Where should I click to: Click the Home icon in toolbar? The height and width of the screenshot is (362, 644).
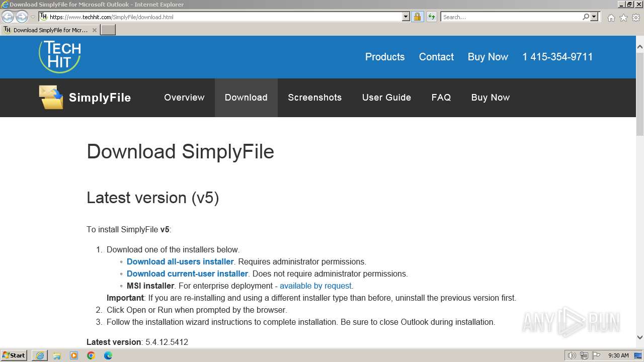tap(611, 18)
